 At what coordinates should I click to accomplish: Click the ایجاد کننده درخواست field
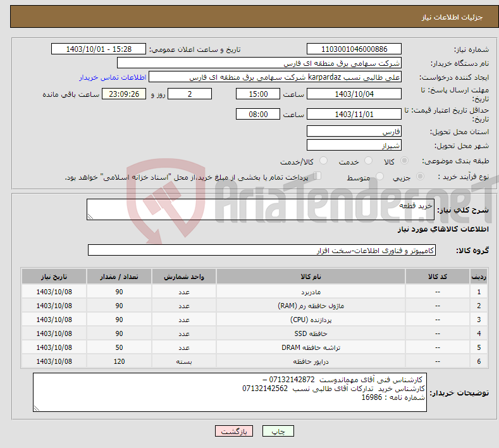pyautogui.click(x=275, y=77)
